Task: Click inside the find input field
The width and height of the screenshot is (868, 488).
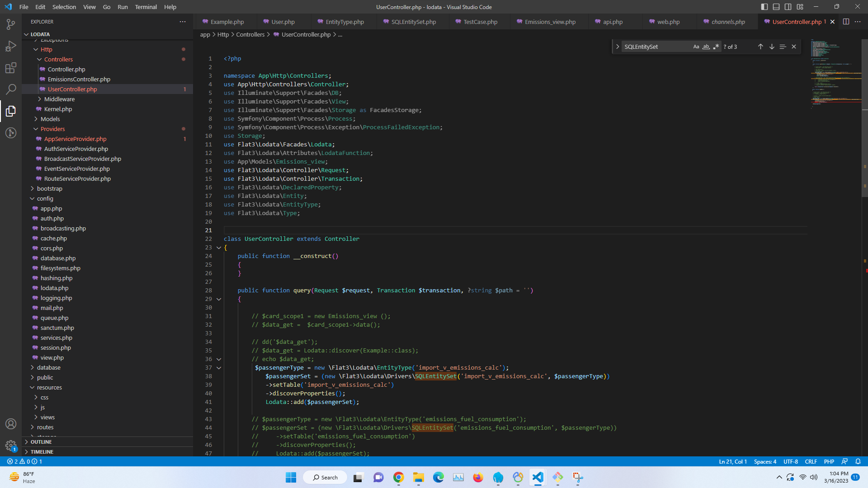Action: click(656, 46)
